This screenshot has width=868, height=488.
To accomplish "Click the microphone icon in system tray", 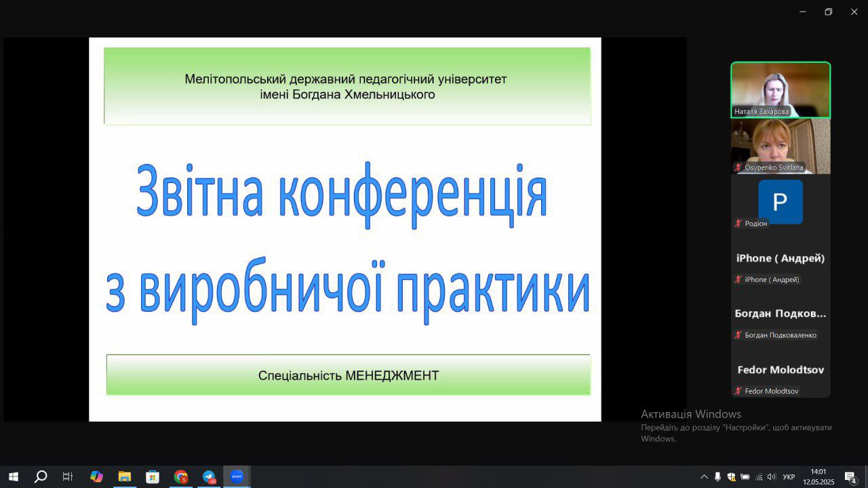I will (x=717, y=477).
